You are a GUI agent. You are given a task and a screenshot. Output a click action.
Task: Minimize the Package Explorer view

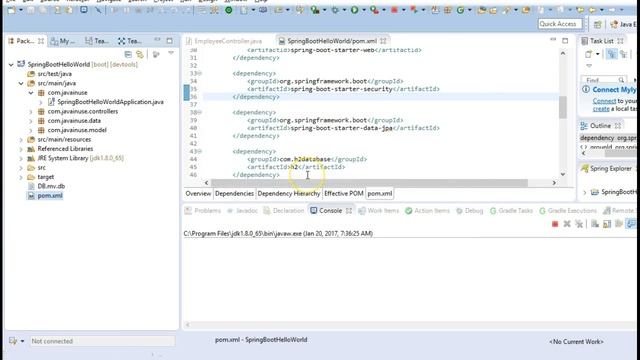157,40
